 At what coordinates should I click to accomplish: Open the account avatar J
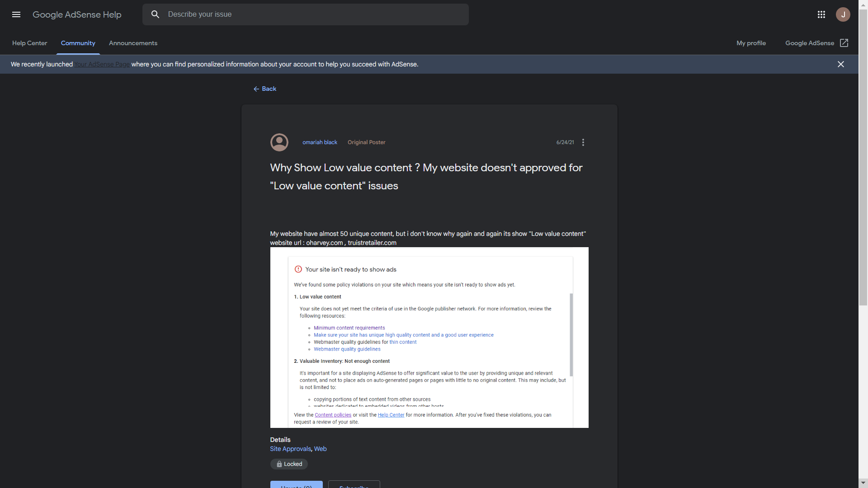point(843,14)
